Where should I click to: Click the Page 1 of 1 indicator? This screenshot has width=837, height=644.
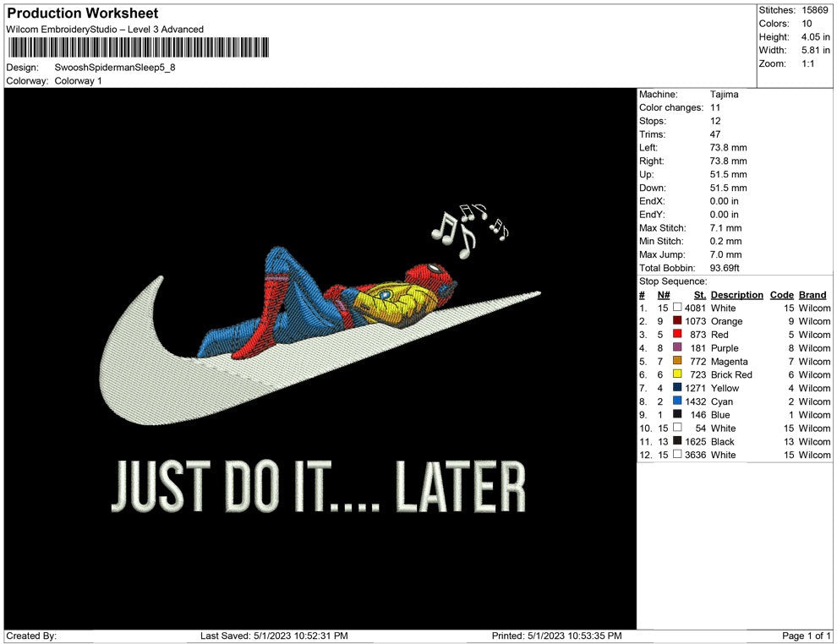coord(806,636)
